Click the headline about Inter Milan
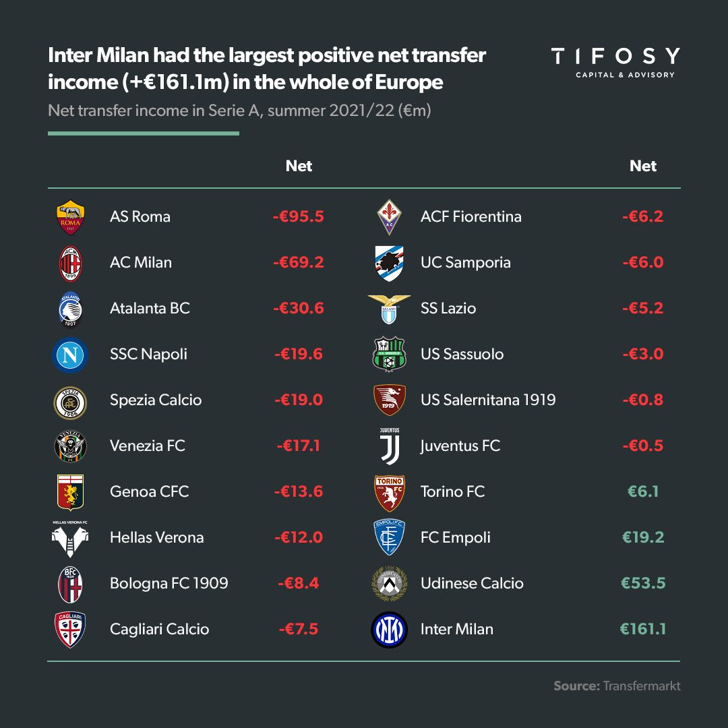Image resolution: width=728 pixels, height=728 pixels. point(266,69)
